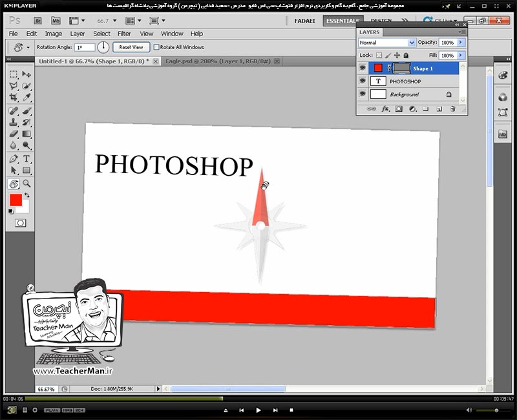The height and width of the screenshot is (420, 517).
Task: Skip to next track in KMPlayer
Action: click(275, 410)
